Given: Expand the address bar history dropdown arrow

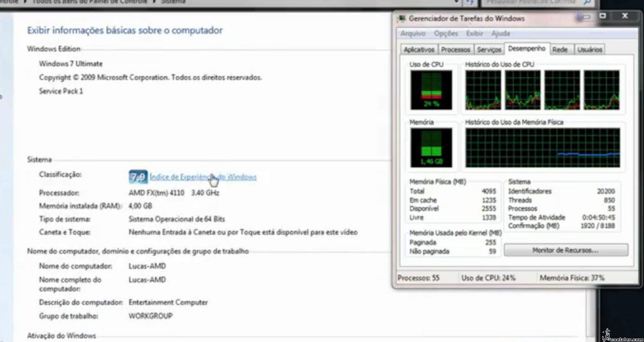Looking at the screenshot, I should pyautogui.click(x=456, y=2).
